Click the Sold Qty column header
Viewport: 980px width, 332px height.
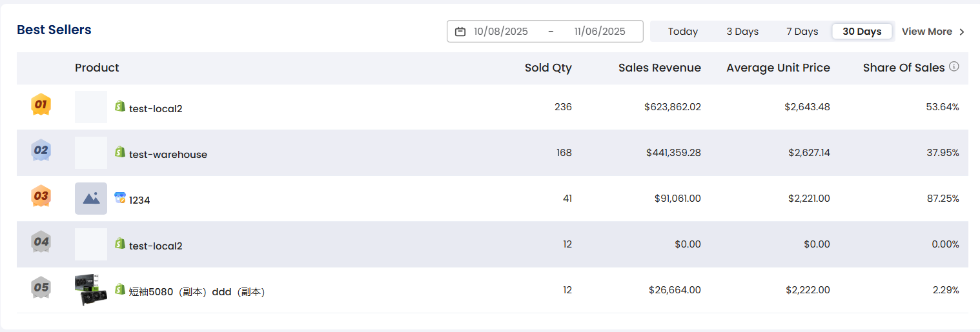(548, 68)
